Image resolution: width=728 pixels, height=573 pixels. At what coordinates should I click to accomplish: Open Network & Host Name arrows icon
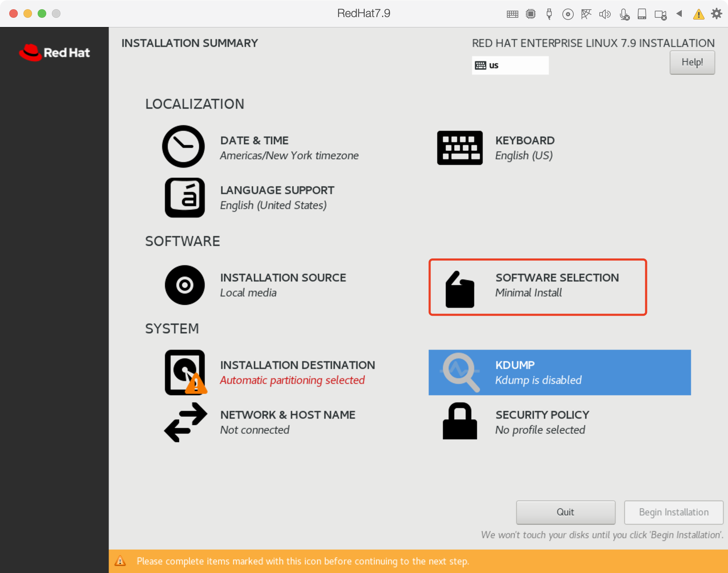point(185,422)
